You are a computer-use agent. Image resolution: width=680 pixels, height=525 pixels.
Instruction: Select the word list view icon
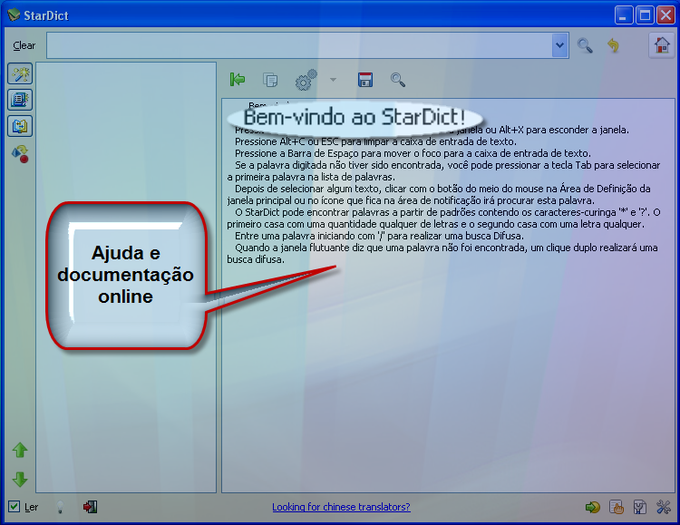(x=20, y=100)
